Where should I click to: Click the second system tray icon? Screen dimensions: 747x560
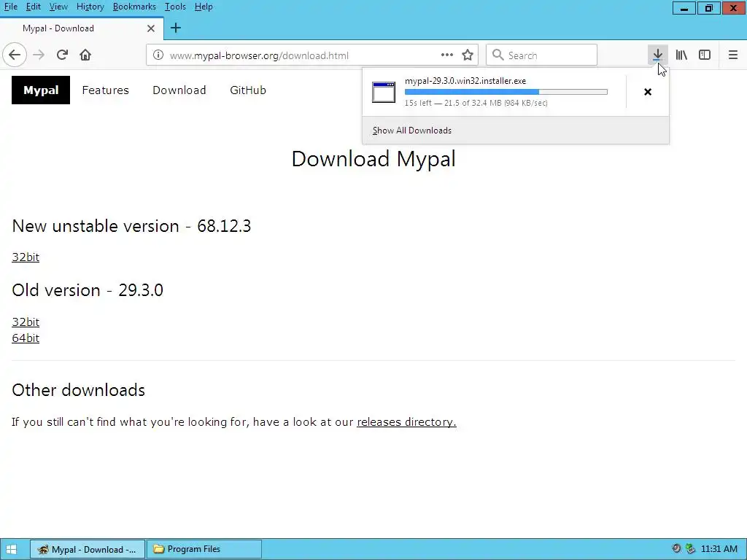coord(690,548)
